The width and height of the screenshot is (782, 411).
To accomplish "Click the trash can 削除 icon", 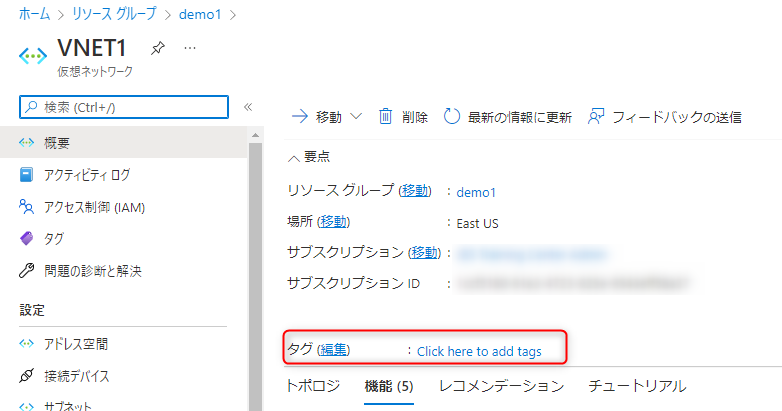I will tap(386, 116).
